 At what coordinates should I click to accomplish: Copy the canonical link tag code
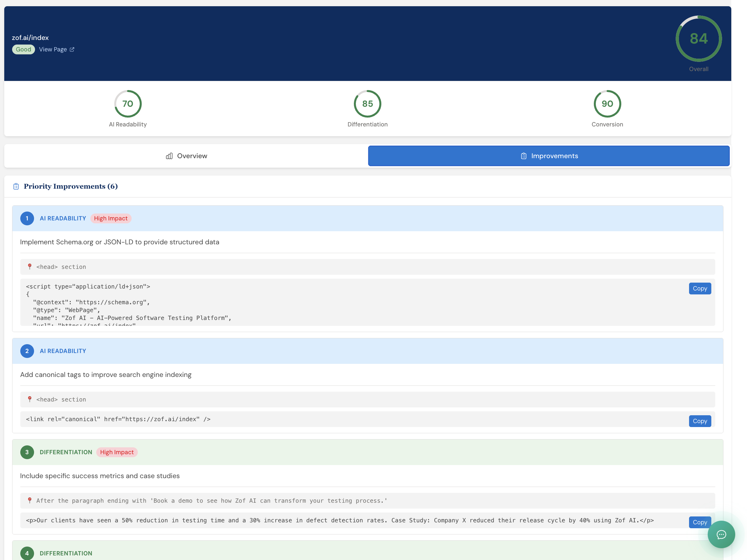(700, 421)
